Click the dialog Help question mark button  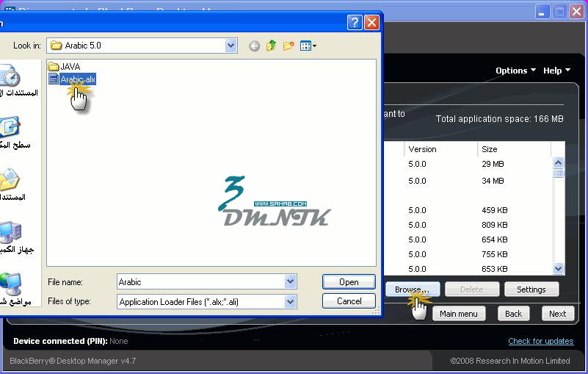click(355, 22)
